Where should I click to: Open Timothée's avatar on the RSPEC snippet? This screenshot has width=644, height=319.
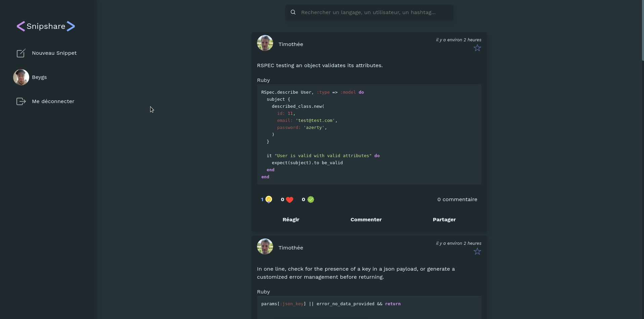(265, 43)
